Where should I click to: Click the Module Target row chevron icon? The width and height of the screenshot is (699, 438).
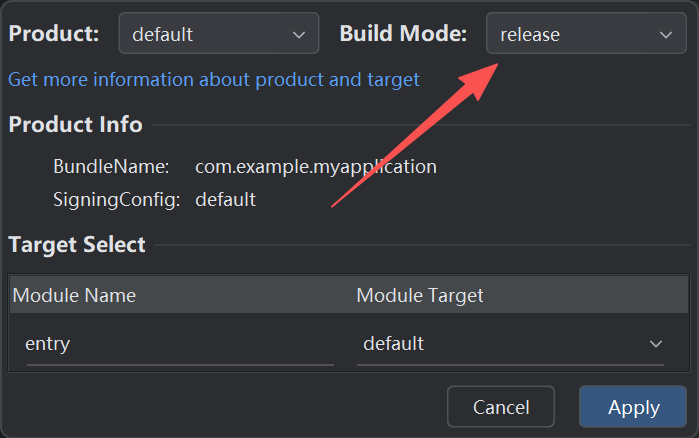tap(656, 344)
